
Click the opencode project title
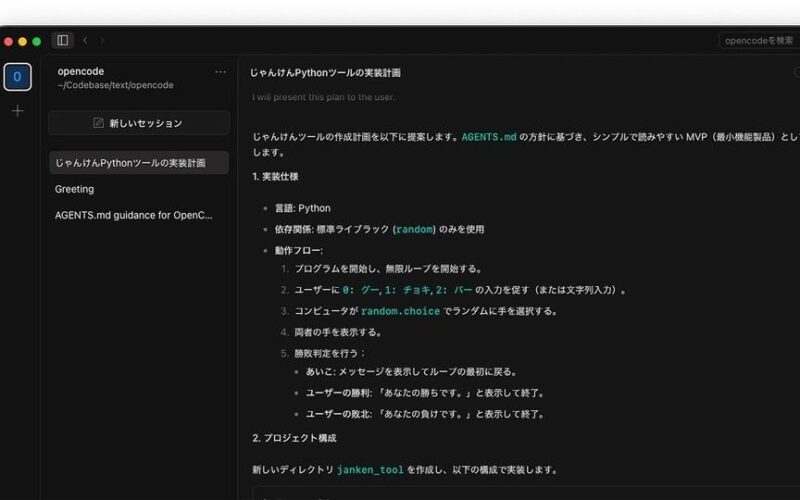tap(81, 71)
